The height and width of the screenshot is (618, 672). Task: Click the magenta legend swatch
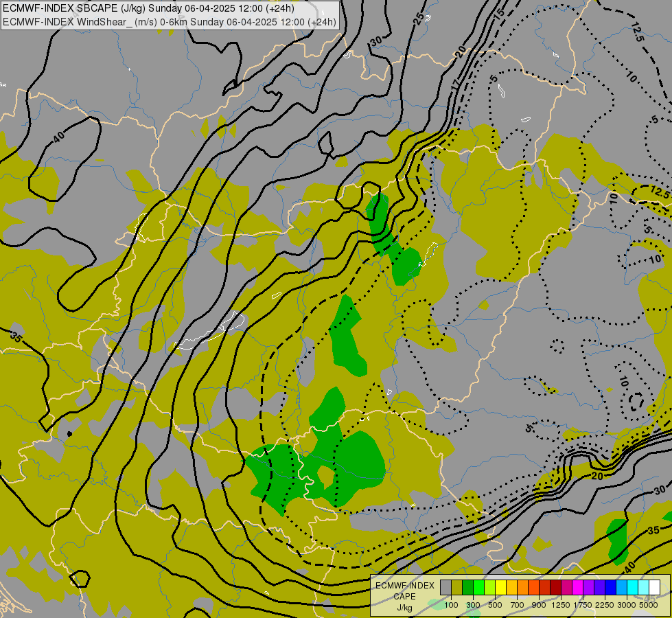578,587
